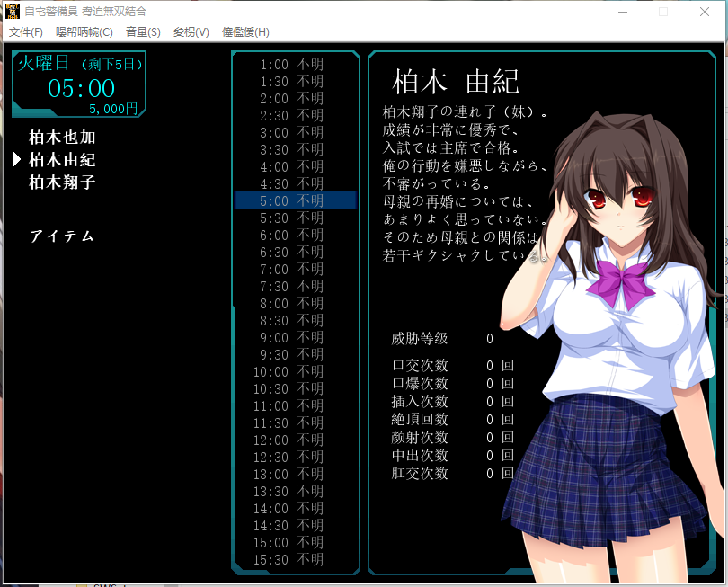Open the menu ending in (C)
This screenshot has width=728, height=587.
(x=84, y=32)
